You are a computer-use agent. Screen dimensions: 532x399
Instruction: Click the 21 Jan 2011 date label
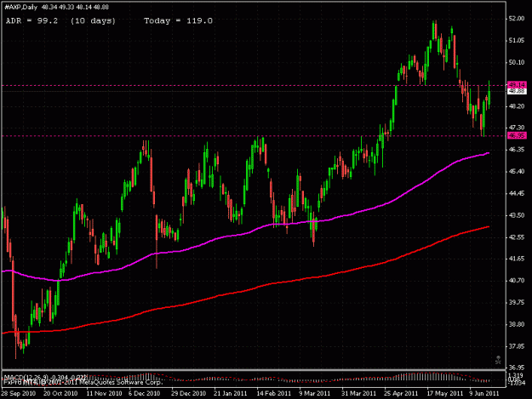point(231,394)
